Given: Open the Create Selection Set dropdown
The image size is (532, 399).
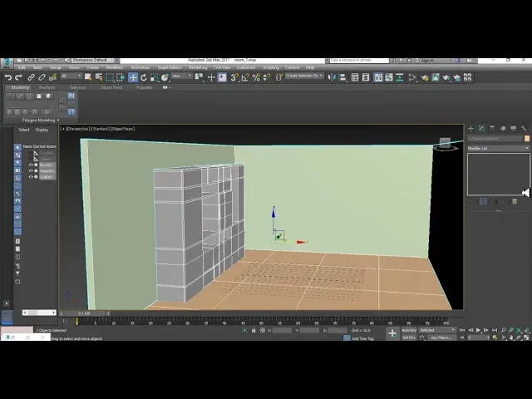Looking at the screenshot, I should [x=304, y=76].
